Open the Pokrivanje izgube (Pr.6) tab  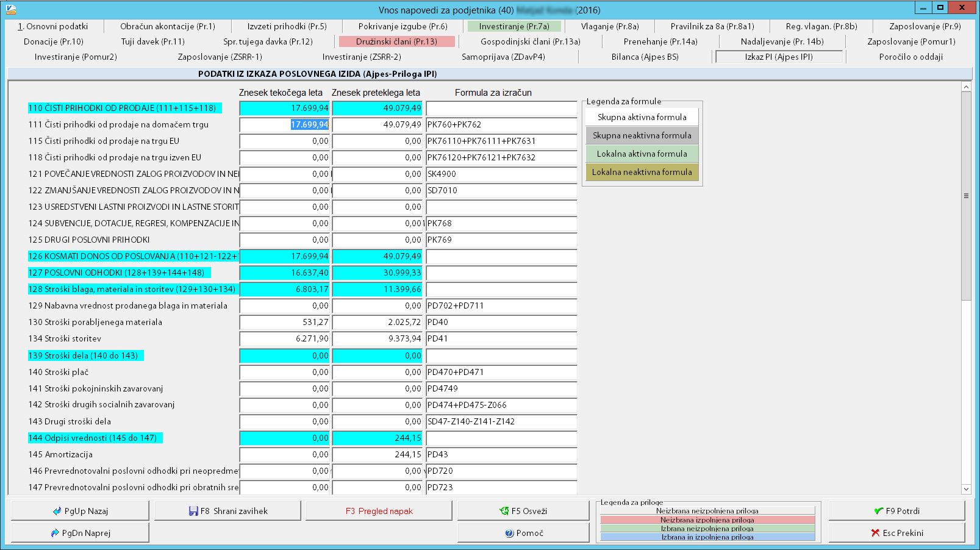pyautogui.click(x=403, y=26)
